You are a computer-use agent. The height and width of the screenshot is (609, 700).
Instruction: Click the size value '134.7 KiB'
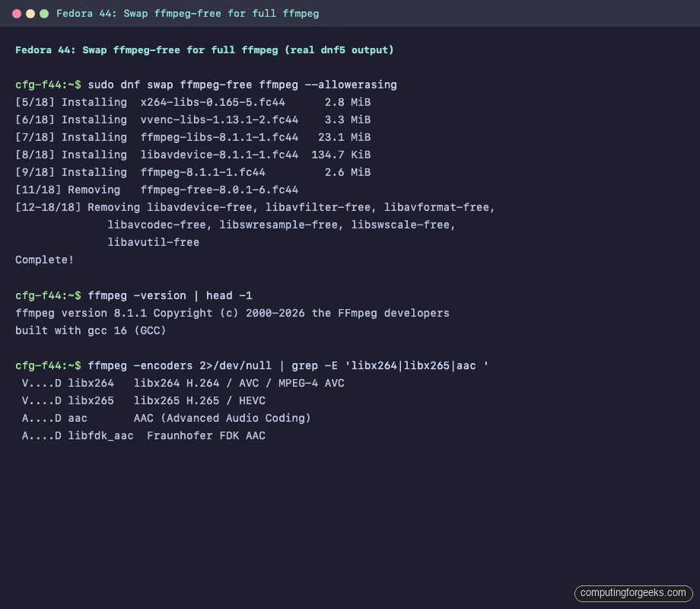point(341,155)
